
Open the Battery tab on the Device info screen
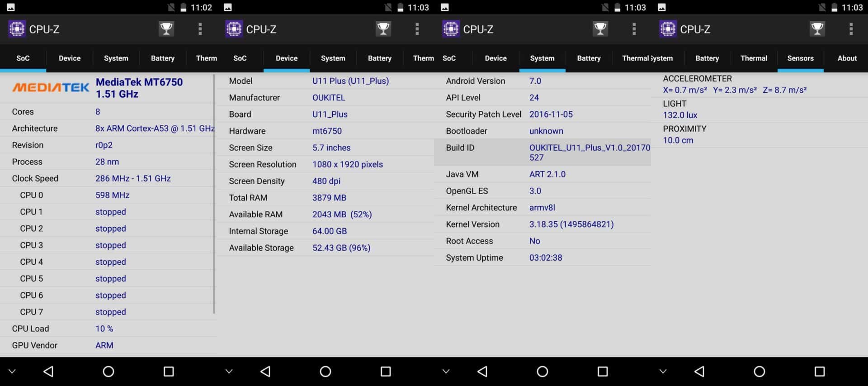[x=380, y=58]
